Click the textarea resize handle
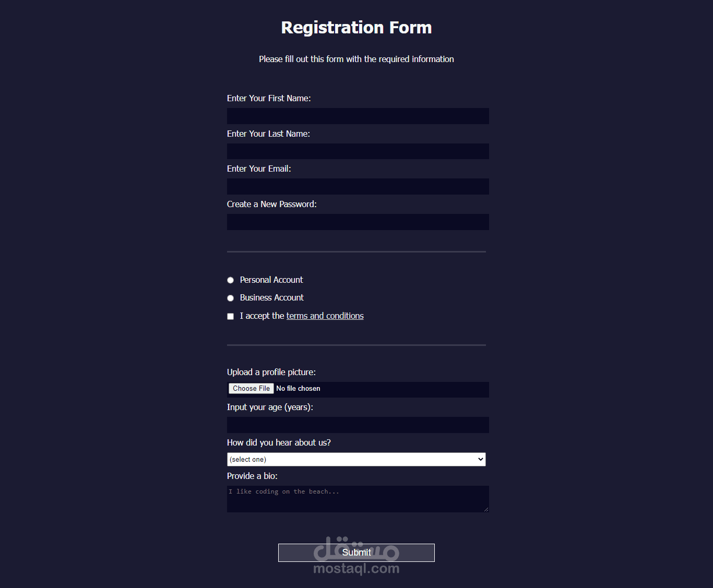The height and width of the screenshot is (588, 713). pos(486,509)
